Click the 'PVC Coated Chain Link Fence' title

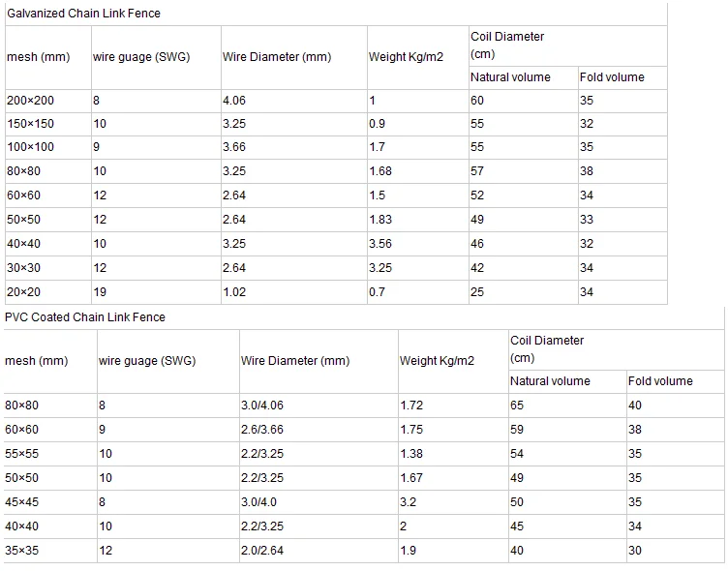coord(85,317)
